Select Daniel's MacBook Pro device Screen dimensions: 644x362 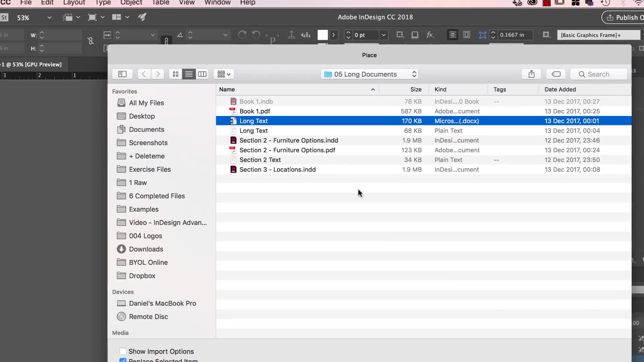162,303
